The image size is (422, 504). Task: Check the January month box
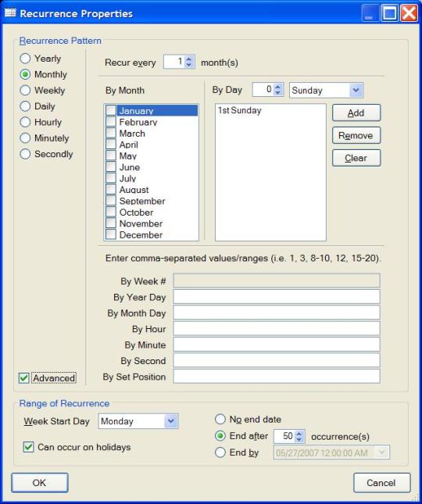point(111,111)
